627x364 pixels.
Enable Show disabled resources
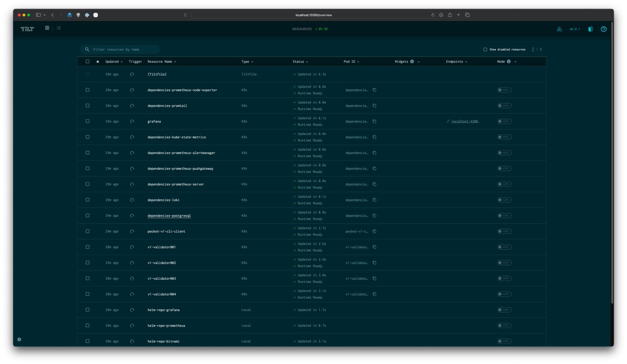tap(485, 49)
